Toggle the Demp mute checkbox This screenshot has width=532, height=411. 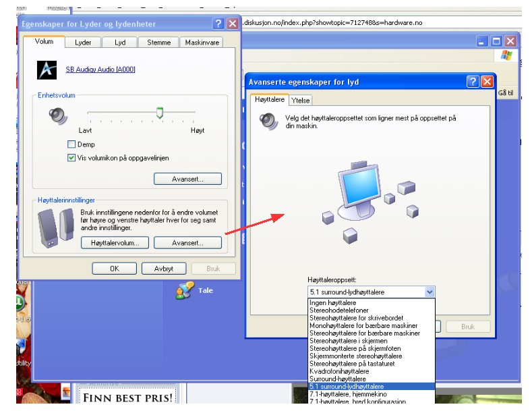71,144
